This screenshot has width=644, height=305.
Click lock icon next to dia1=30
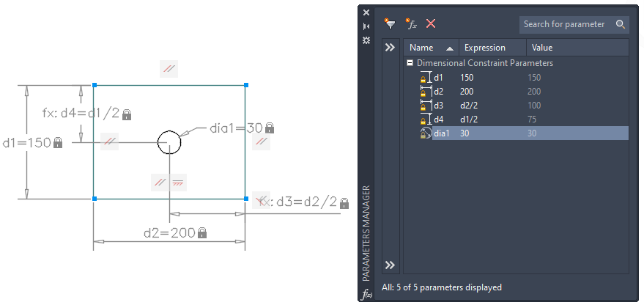pyautogui.click(x=270, y=128)
